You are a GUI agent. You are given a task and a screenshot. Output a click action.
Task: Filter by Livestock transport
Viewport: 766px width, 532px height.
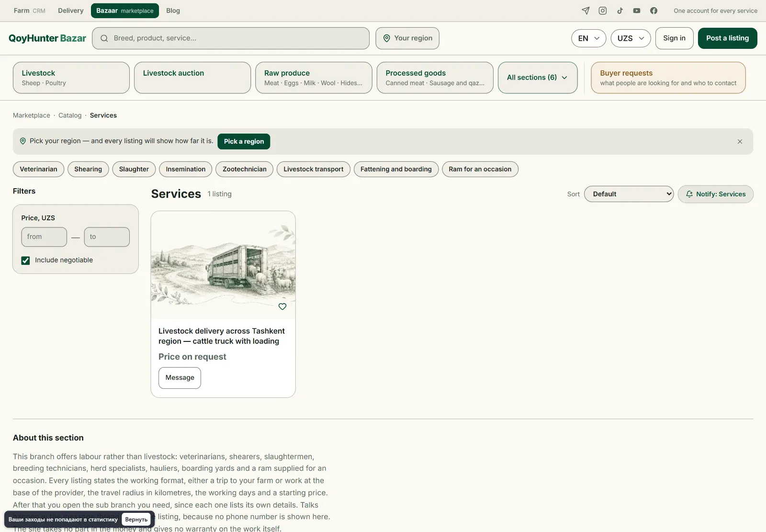click(314, 169)
